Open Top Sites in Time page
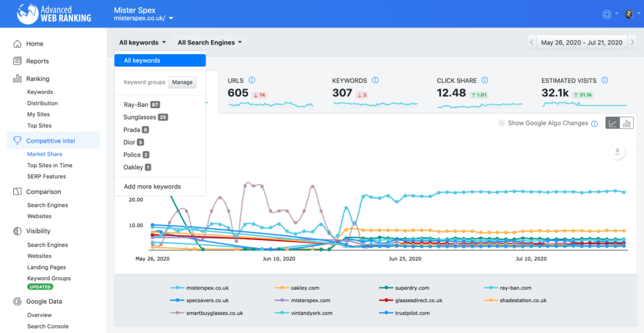Screen dimensions: 644x333 [x=50, y=165]
